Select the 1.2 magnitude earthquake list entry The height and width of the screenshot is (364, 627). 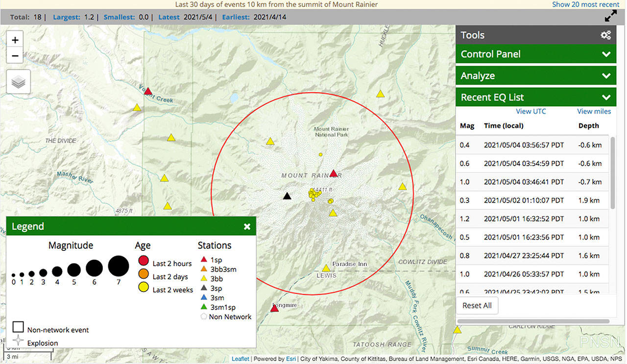pyautogui.click(x=534, y=218)
